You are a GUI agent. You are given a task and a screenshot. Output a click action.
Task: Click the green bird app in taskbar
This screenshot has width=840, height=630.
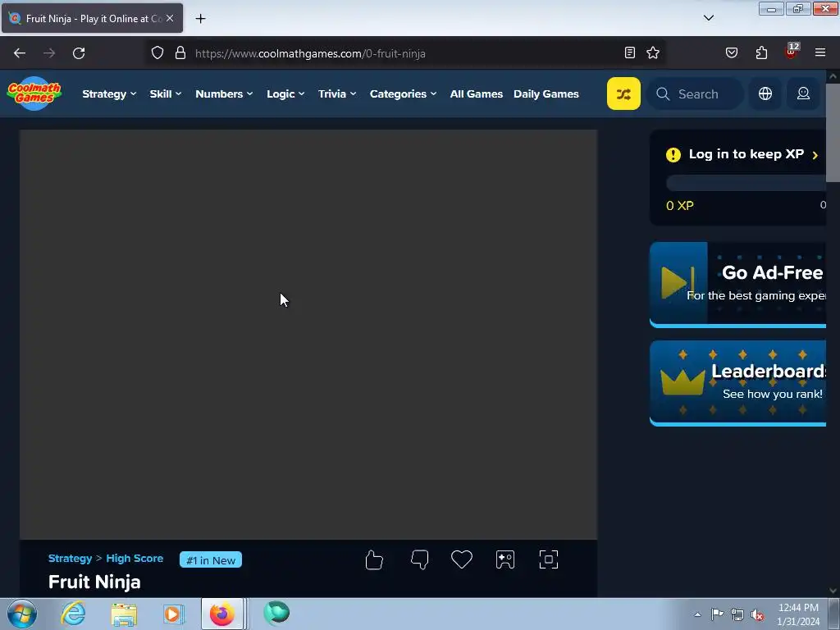point(276,614)
